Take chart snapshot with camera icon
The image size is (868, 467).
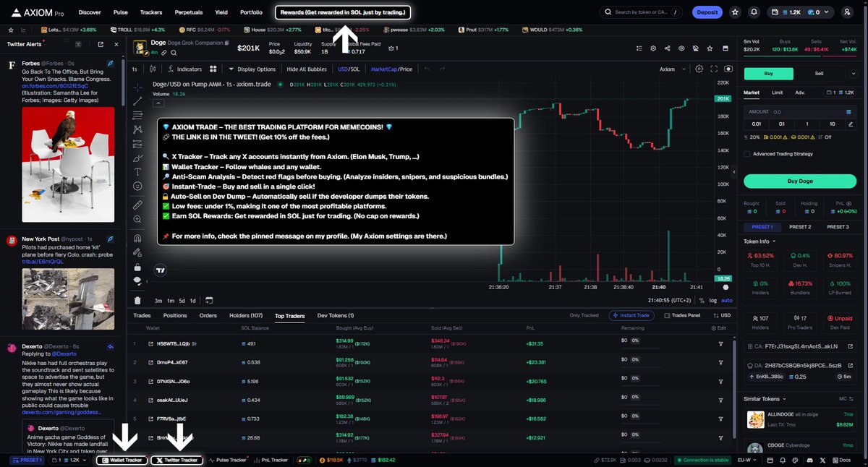pyautogui.click(x=728, y=69)
